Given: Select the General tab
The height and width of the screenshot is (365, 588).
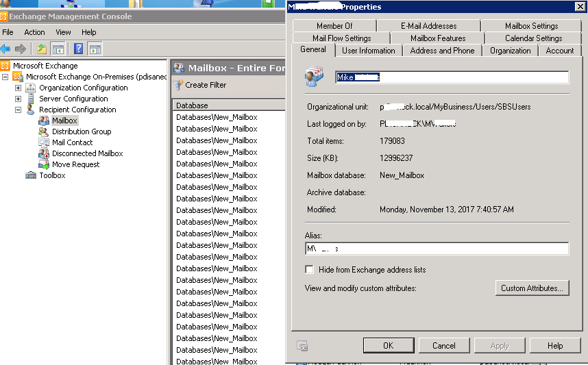Looking at the screenshot, I should click(x=313, y=49).
